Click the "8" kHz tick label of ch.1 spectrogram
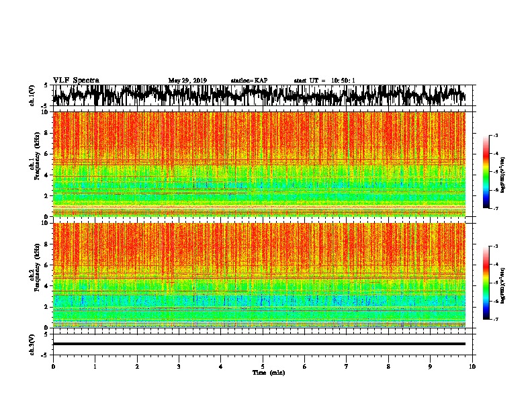The width and height of the screenshot is (532, 411). (x=47, y=133)
